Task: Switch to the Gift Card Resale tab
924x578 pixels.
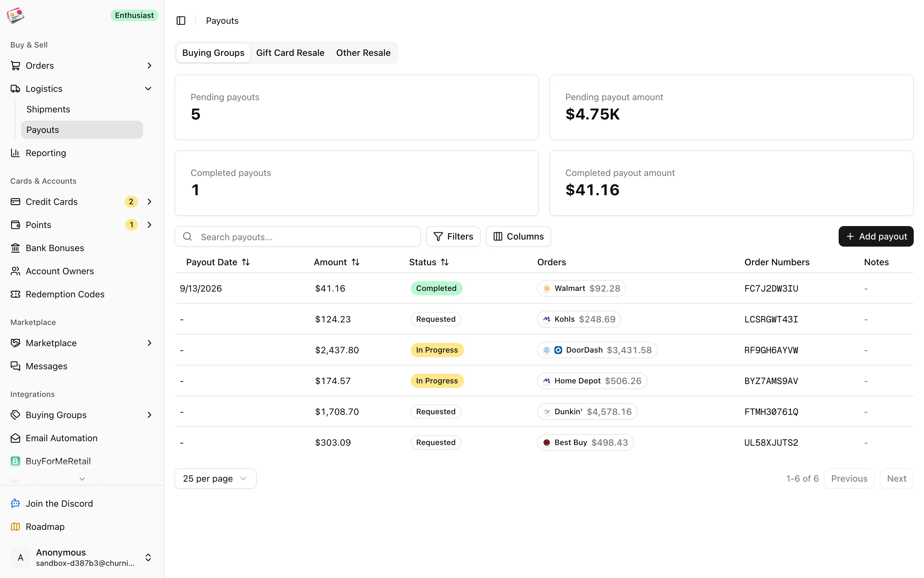Action: 290,53
